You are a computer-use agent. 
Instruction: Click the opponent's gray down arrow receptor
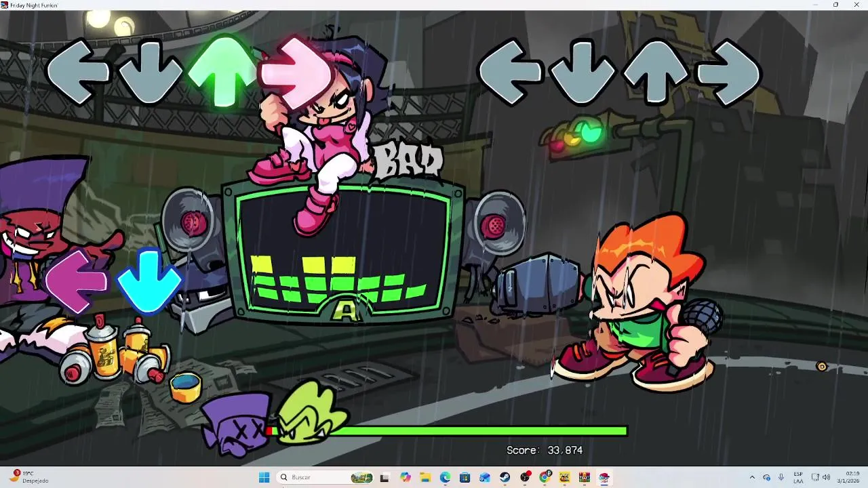(150, 73)
